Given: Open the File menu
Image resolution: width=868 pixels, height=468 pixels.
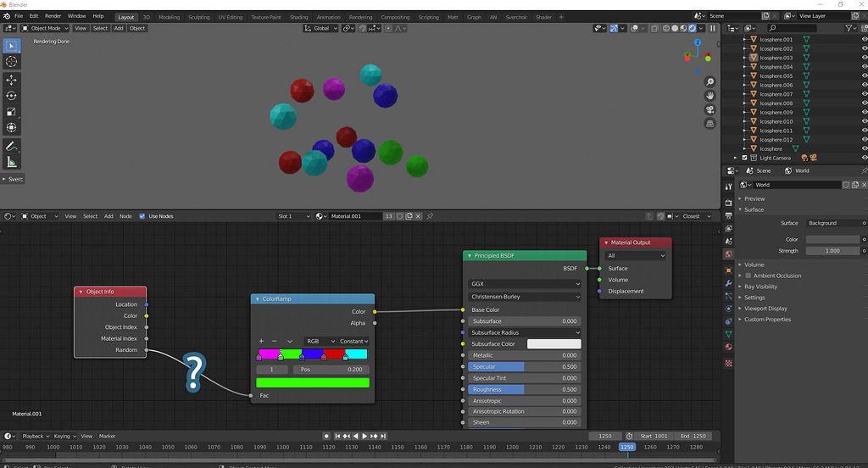Looking at the screenshot, I should click(19, 16).
